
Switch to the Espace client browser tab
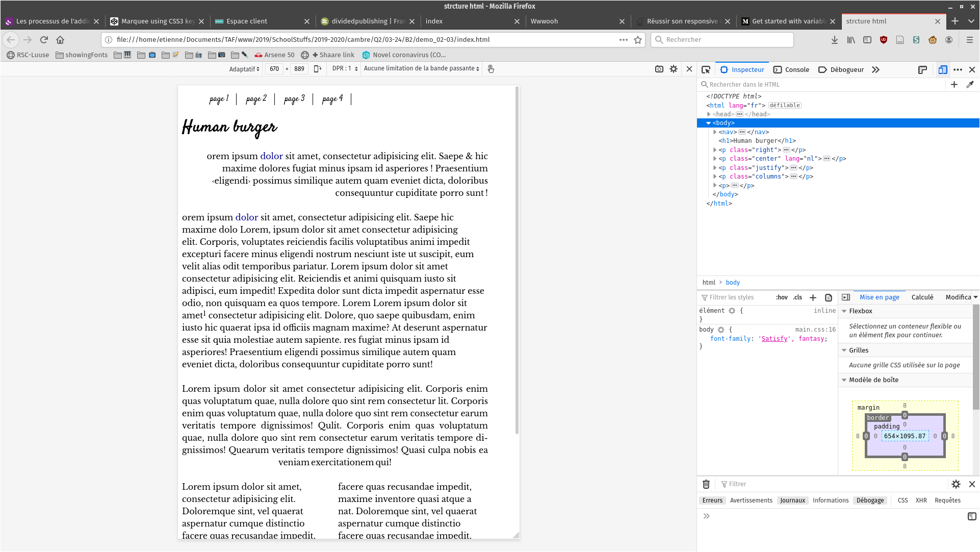point(261,21)
